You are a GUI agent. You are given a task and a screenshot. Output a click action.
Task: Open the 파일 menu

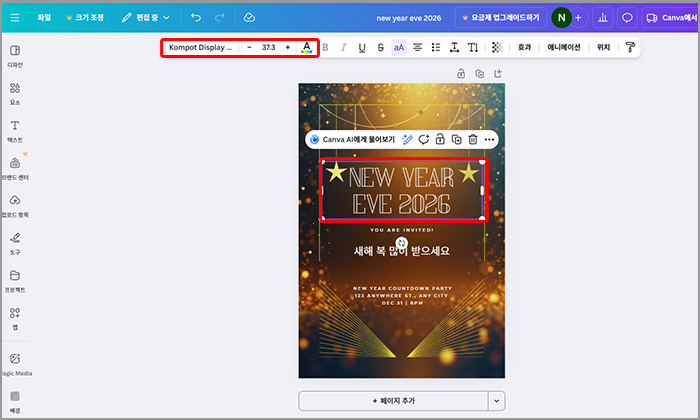44,17
